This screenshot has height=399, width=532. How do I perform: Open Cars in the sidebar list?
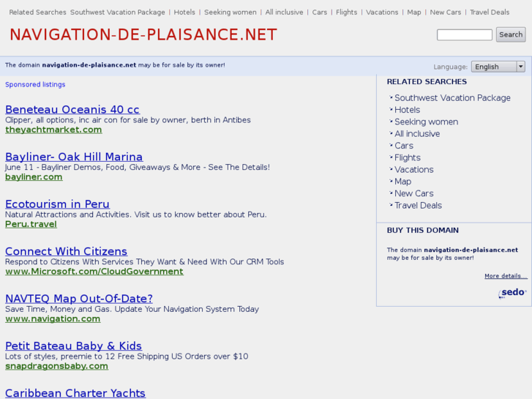point(404,146)
